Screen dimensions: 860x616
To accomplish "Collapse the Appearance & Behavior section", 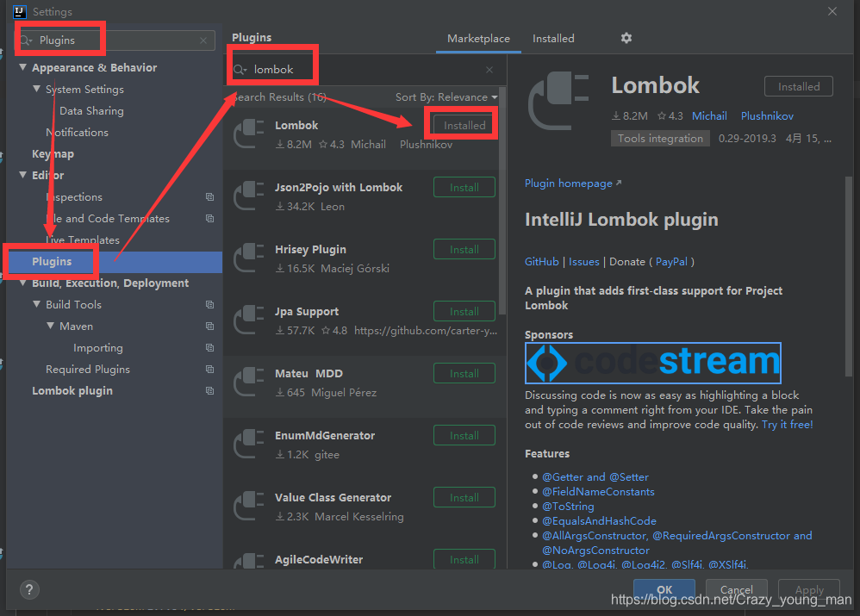I will [23, 67].
